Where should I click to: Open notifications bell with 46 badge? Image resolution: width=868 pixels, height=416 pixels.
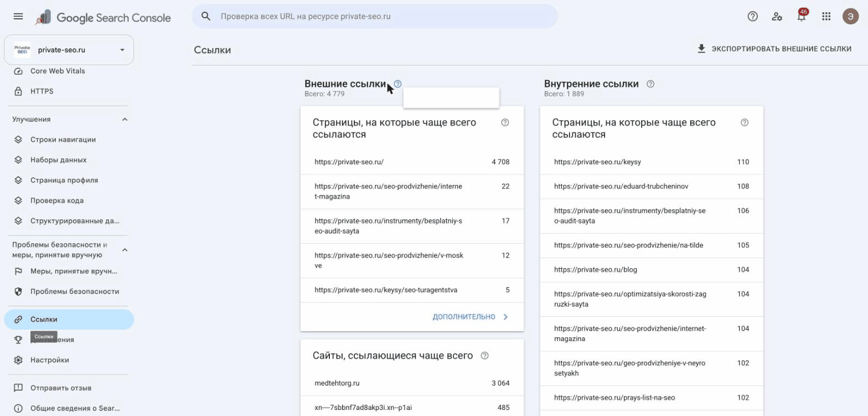coord(802,16)
